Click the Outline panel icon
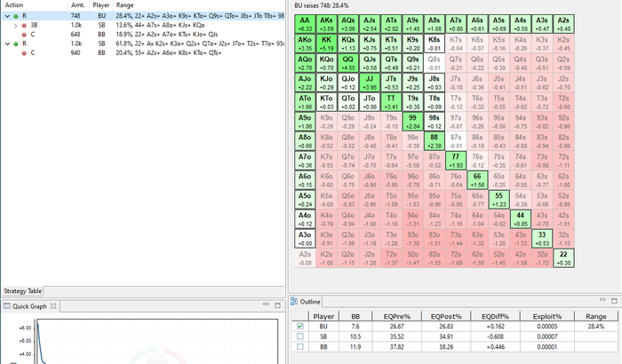622x364 pixels. click(x=294, y=301)
